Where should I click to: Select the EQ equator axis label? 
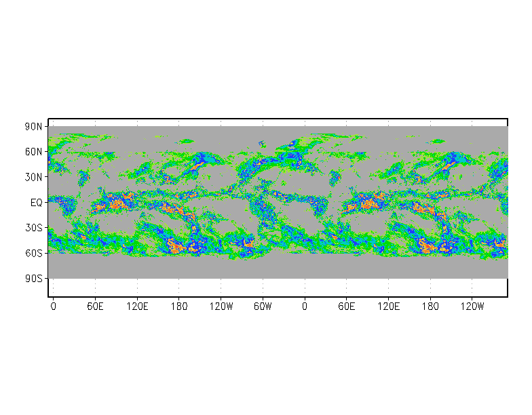coord(37,203)
